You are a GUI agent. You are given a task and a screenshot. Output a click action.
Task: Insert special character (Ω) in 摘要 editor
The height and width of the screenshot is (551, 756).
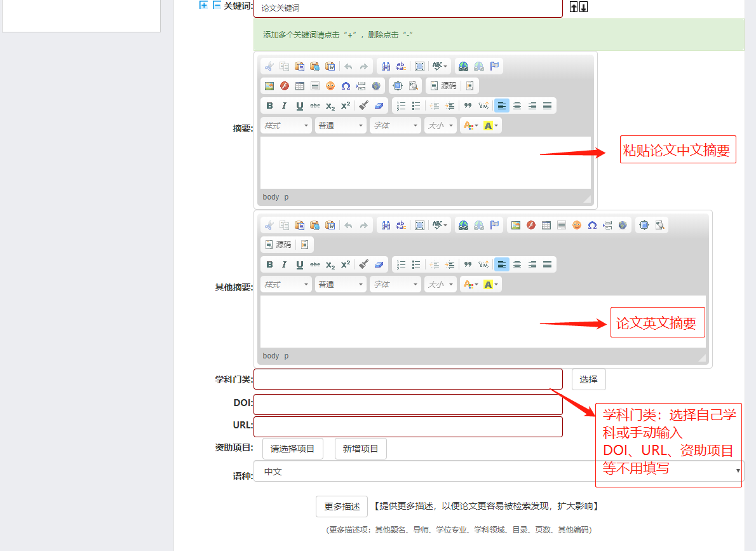pyautogui.click(x=346, y=86)
